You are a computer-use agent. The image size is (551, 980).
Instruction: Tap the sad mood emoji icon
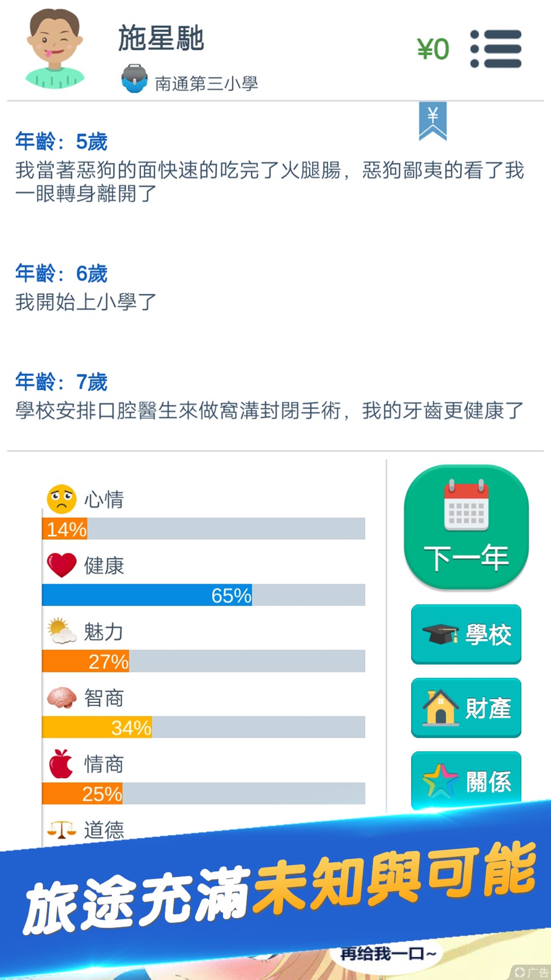[x=61, y=499]
